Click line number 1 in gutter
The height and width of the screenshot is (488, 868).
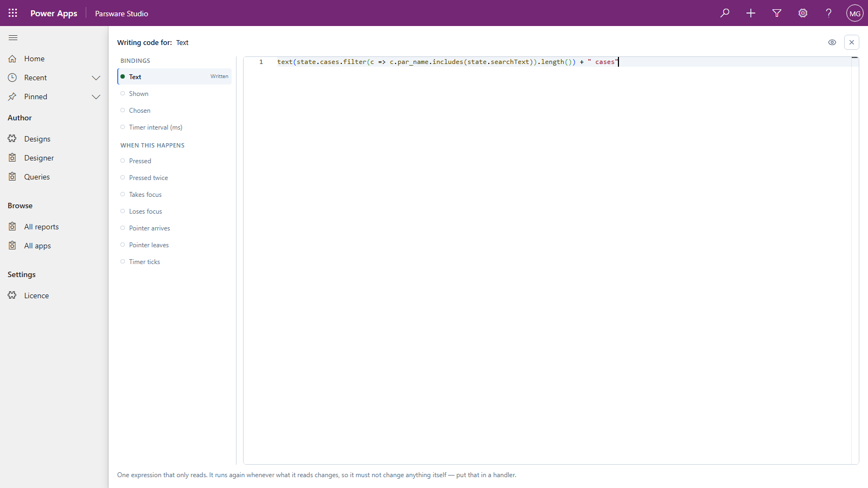click(261, 62)
